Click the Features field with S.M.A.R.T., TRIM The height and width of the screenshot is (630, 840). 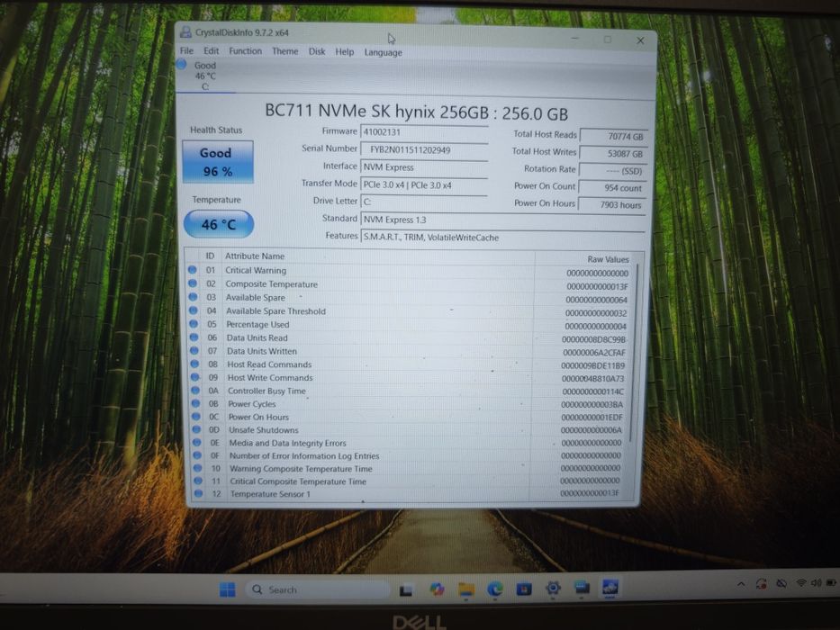point(502,238)
